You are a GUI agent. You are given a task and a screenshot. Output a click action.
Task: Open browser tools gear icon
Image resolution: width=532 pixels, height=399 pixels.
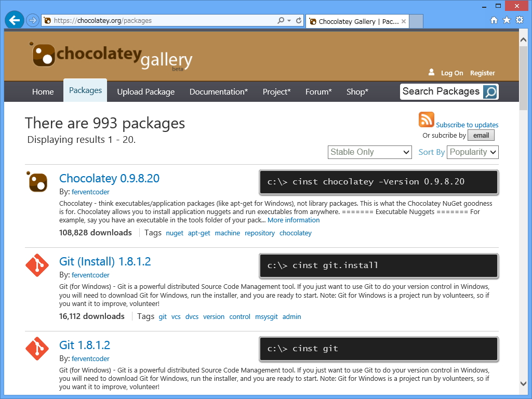(520, 20)
